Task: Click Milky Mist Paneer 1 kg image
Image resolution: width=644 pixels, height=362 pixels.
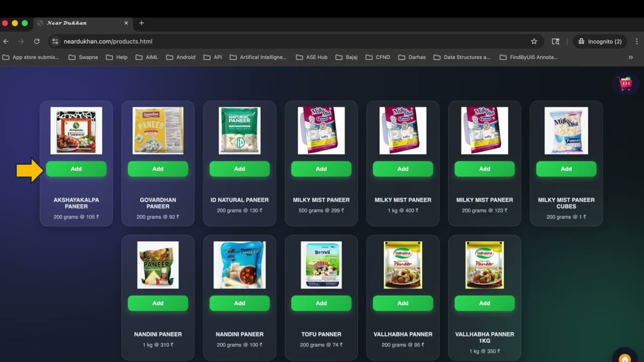Action: pyautogui.click(x=403, y=131)
